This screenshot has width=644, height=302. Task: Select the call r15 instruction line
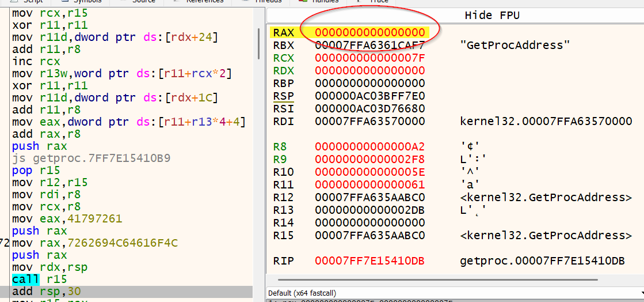(40, 280)
